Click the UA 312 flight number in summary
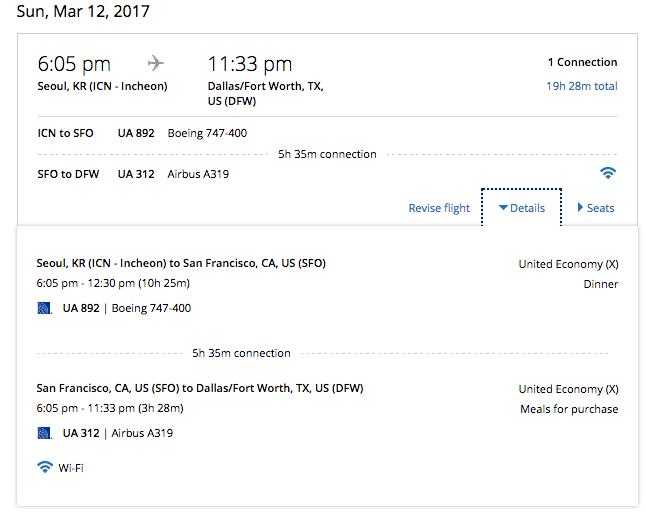The width and height of the screenshot is (646, 517). 136,174
